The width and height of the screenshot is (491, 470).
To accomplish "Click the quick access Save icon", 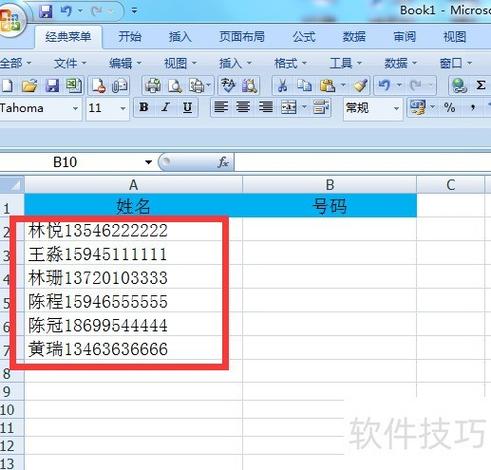I will coord(46,11).
